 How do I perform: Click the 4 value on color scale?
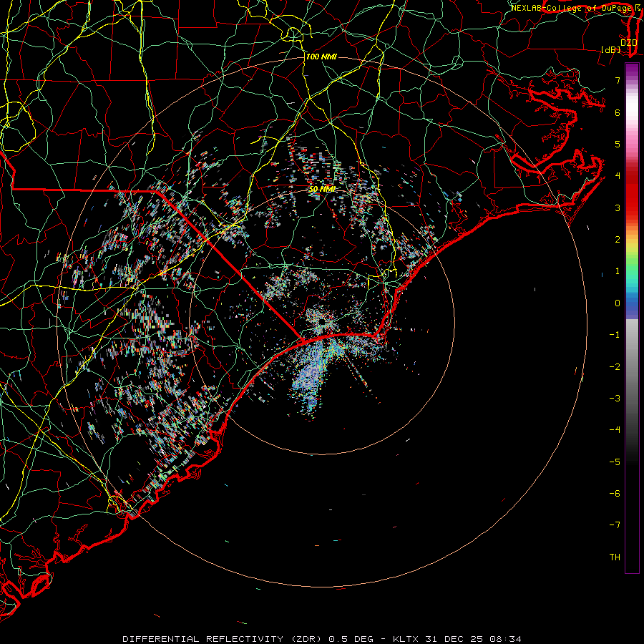click(618, 176)
